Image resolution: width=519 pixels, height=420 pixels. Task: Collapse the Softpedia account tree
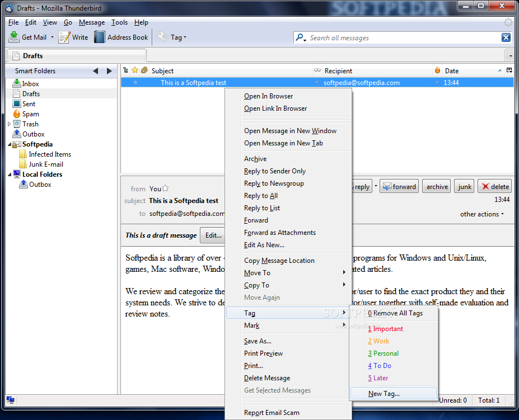tap(10, 144)
